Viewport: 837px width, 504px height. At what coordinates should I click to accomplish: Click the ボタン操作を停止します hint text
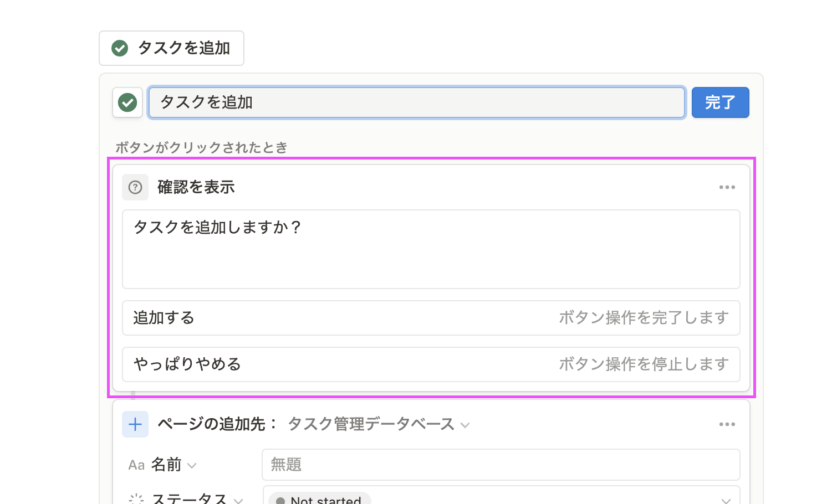[644, 364]
